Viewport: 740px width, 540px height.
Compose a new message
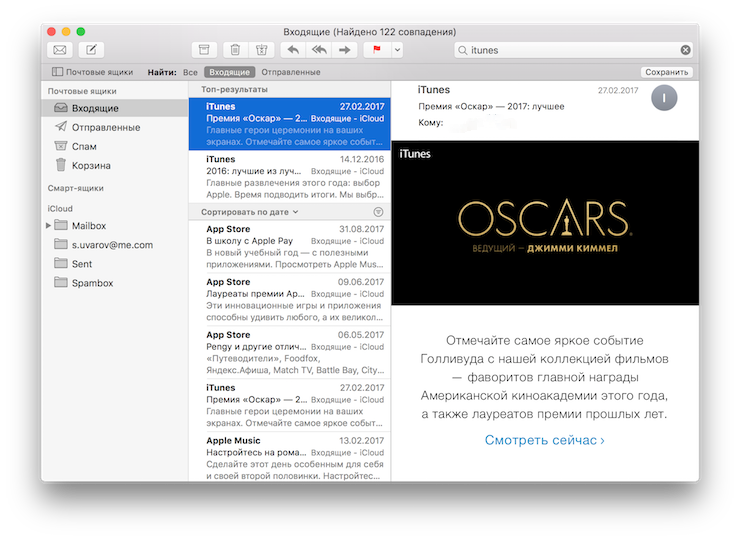coord(90,50)
